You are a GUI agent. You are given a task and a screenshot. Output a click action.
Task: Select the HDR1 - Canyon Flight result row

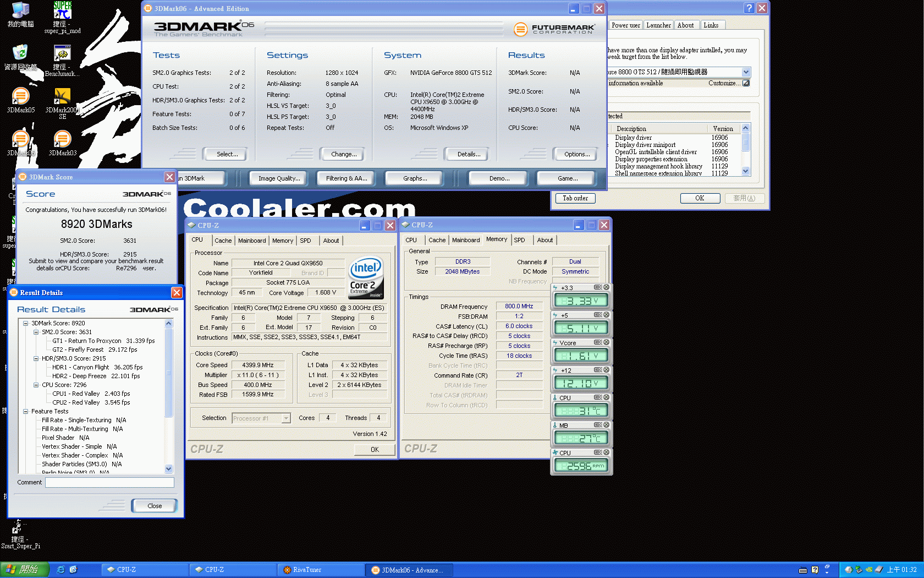coord(97,367)
